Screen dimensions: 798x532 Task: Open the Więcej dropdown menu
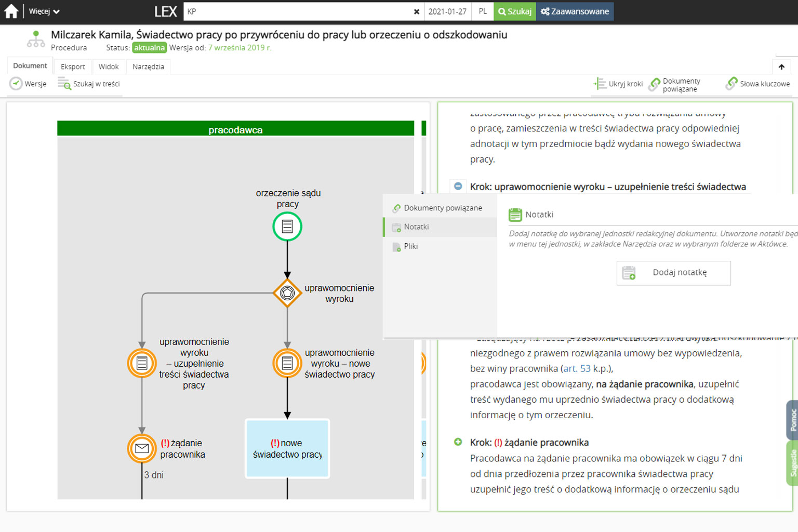pos(44,11)
